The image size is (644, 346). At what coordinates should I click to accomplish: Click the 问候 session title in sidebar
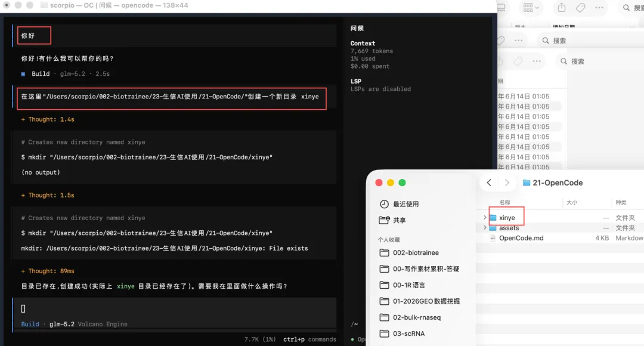pos(357,29)
